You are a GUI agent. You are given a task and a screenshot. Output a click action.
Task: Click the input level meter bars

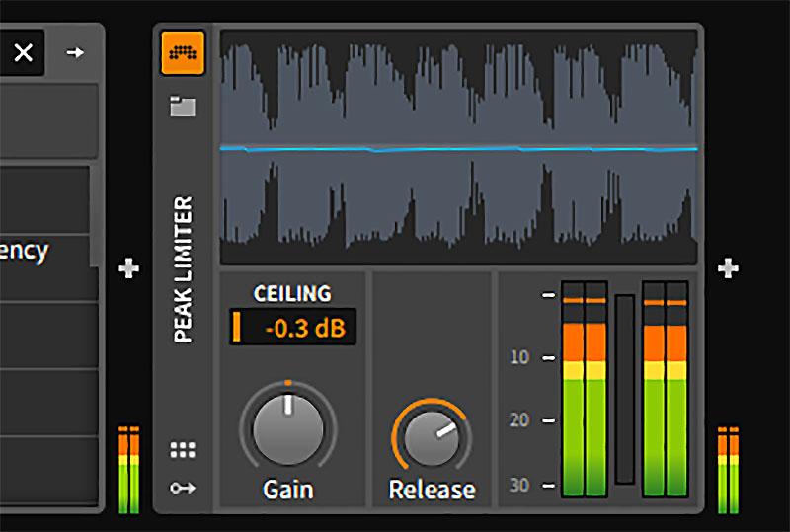pyautogui.click(x=584, y=389)
